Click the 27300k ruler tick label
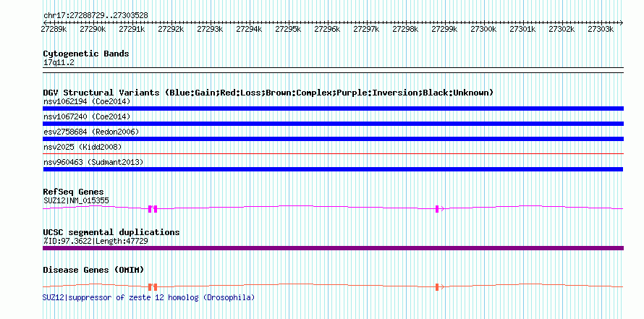The width and height of the screenshot is (644, 319). pos(483,29)
